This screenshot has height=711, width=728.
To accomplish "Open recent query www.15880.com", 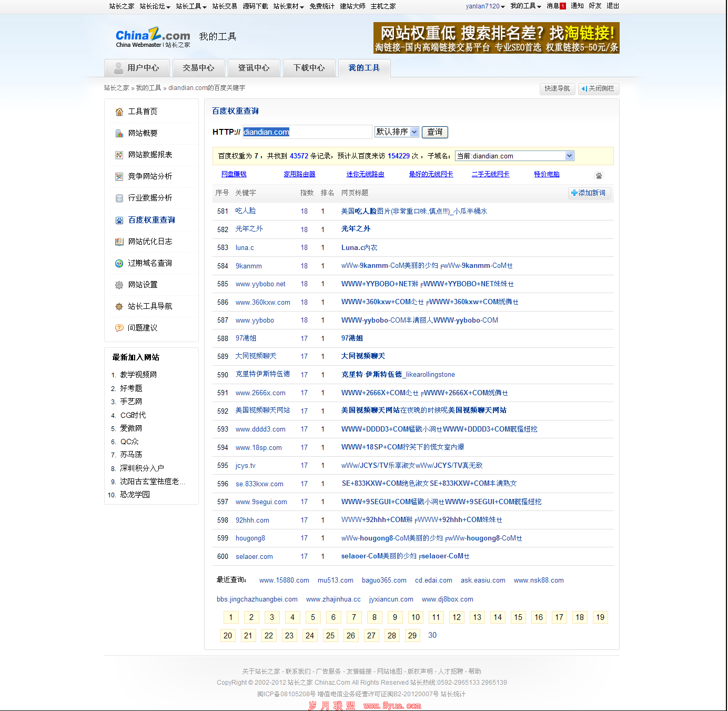I will [x=284, y=580].
